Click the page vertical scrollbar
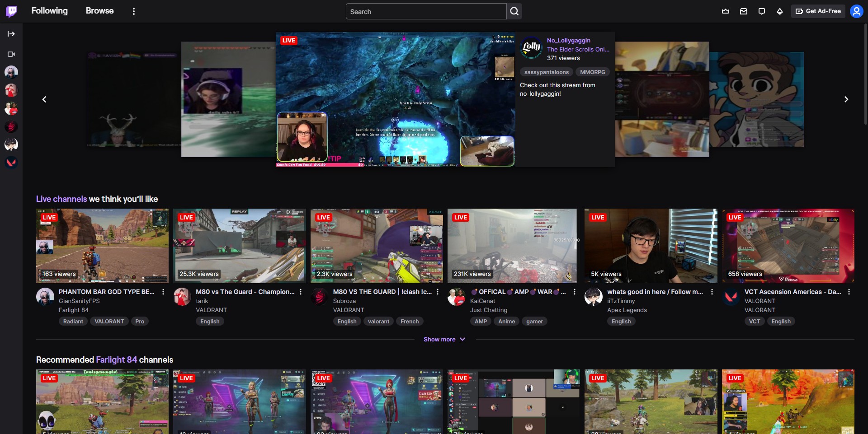Screen dimensions: 868x434 (865, 75)
